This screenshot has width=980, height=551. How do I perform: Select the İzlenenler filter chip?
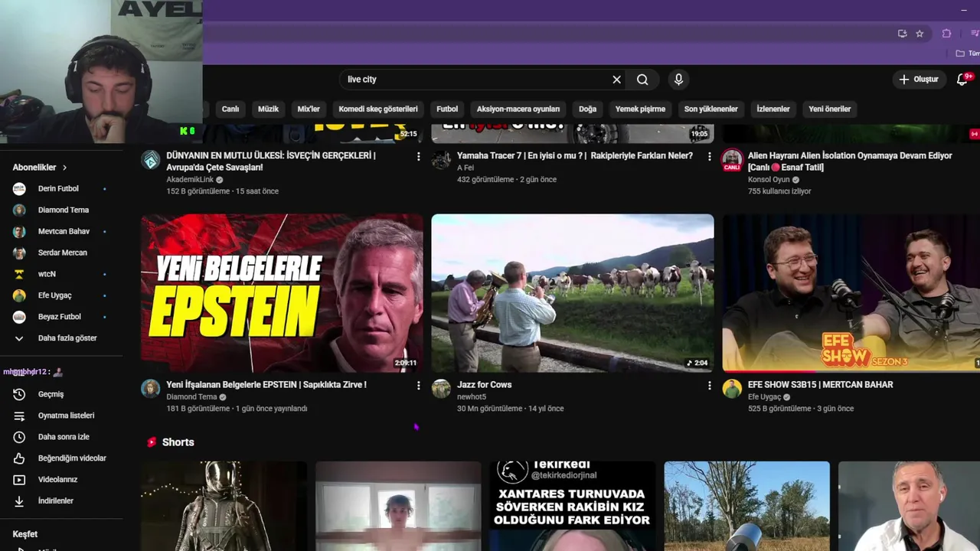pyautogui.click(x=773, y=109)
